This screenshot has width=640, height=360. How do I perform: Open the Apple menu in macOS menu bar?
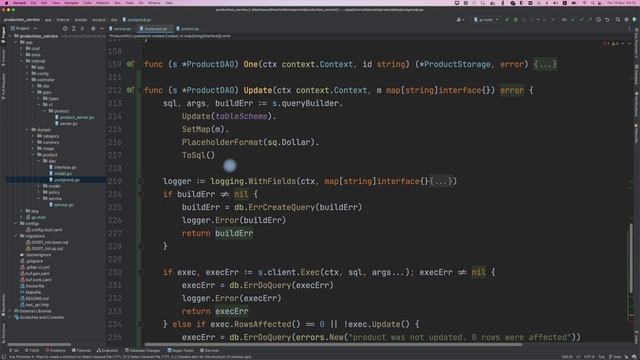tap(7, 3)
